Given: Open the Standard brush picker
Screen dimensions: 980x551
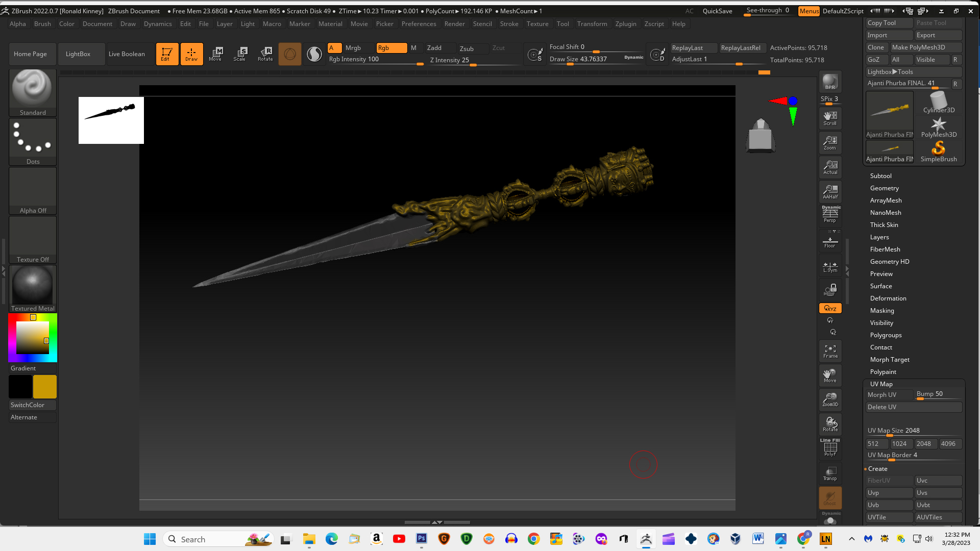Looking at the screenshot, I should click(33, 93).
